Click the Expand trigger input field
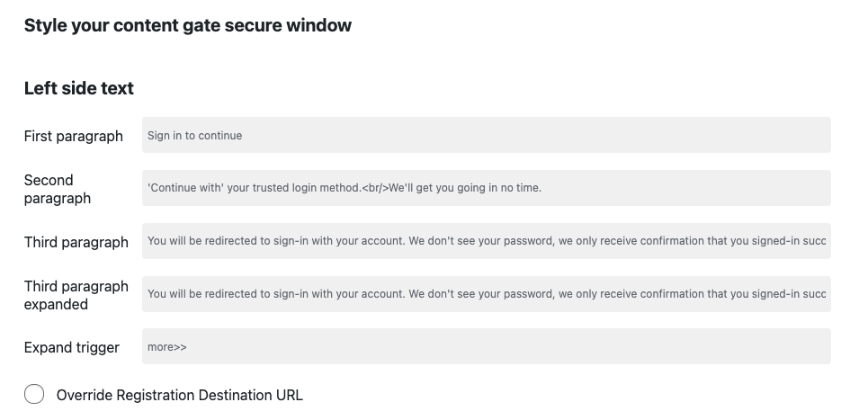Viewport: 868px width, 420px height. pos(486,347)
